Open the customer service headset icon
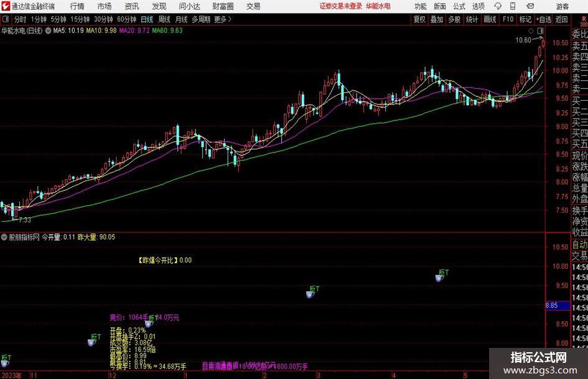The width and height of the screenshot is (588, 379). click(498, 6)
